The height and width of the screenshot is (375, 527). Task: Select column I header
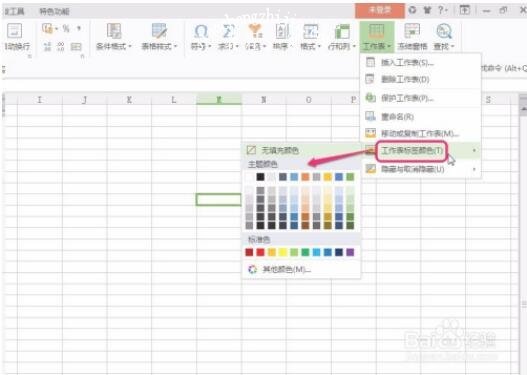[x=40, y=99]
